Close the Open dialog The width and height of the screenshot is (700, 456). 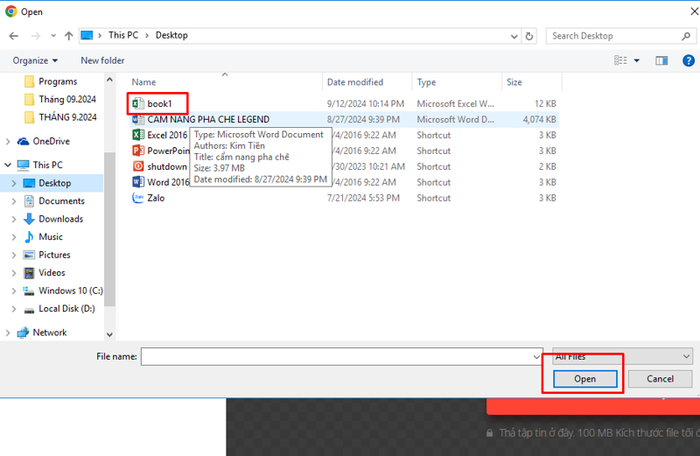tap(694, 12)
